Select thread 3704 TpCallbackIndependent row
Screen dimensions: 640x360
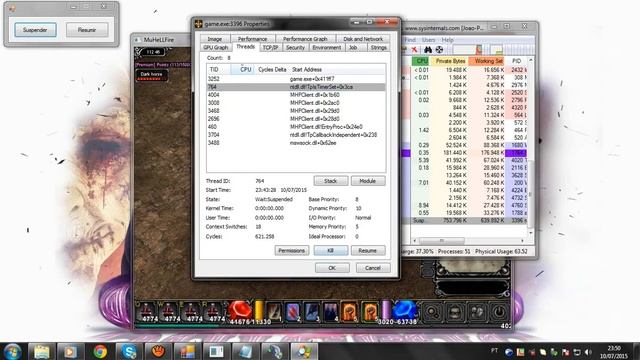296,135
